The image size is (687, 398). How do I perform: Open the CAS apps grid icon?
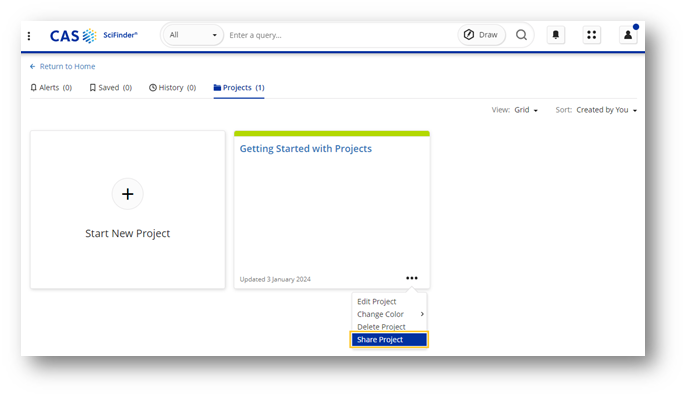tap(591, 35)
